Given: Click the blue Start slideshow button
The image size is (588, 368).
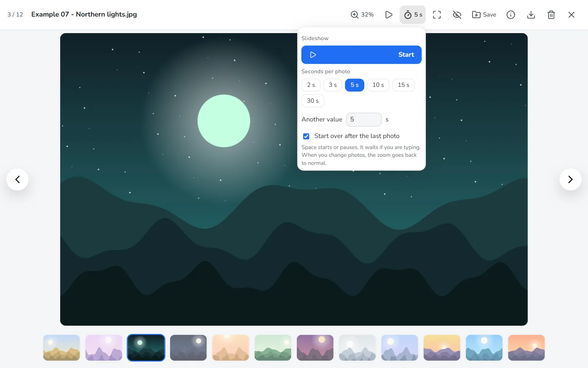Looking at the screenshot, I should pos(361,55).
